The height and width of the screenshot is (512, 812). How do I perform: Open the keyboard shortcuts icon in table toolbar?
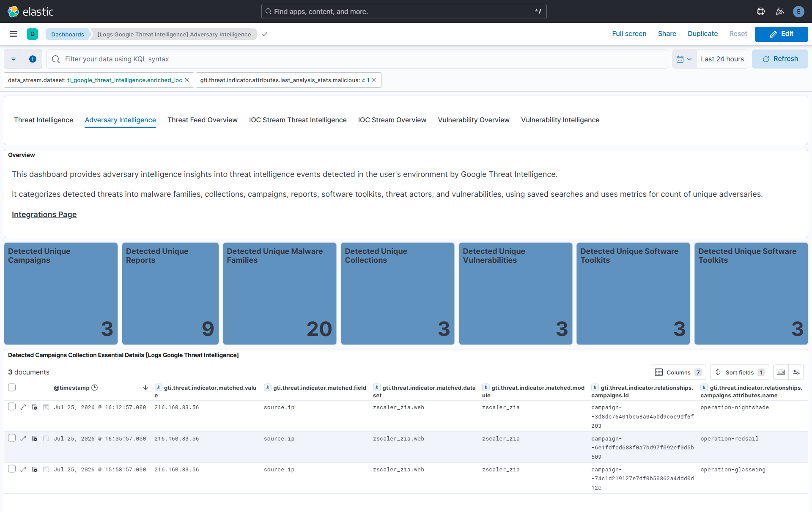781,372
